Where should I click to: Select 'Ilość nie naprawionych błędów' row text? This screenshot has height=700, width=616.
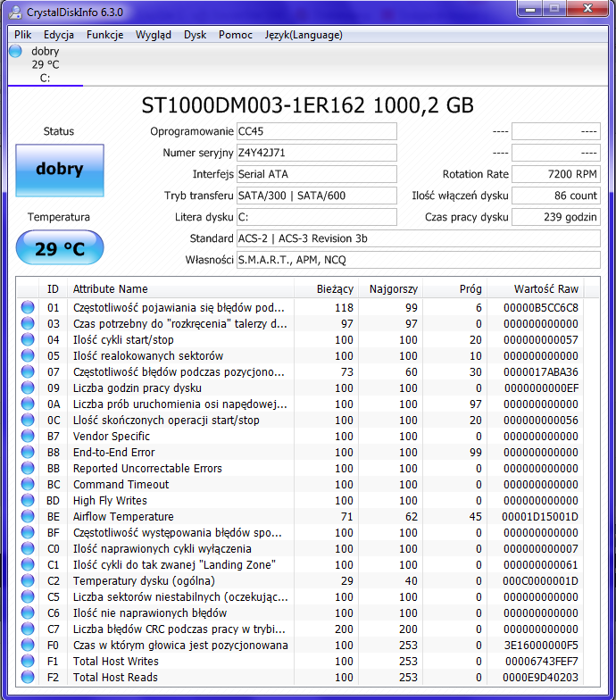[x=150, y=612]
